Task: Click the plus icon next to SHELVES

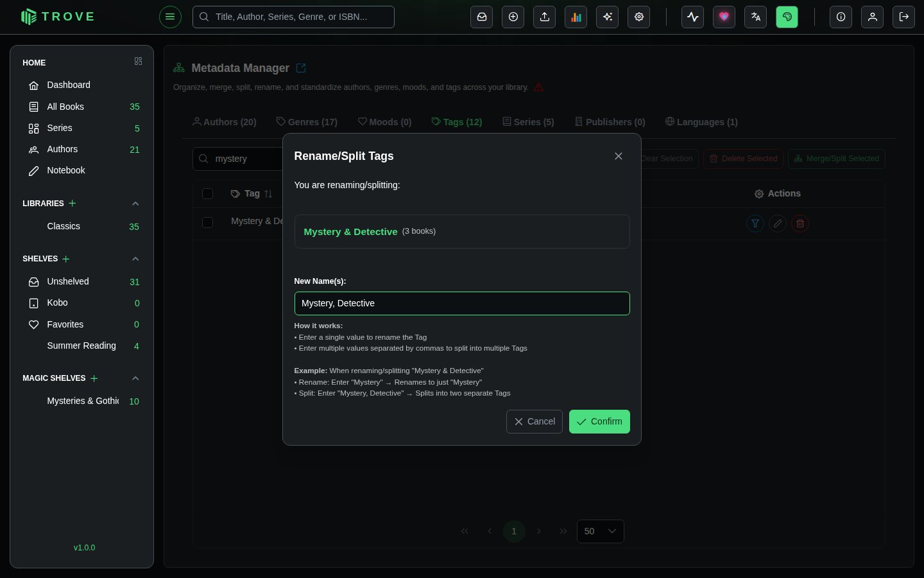Action: pos(66,259)
